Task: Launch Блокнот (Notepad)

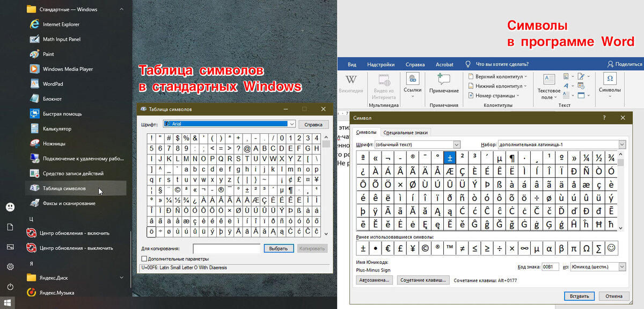Action: 75,99
